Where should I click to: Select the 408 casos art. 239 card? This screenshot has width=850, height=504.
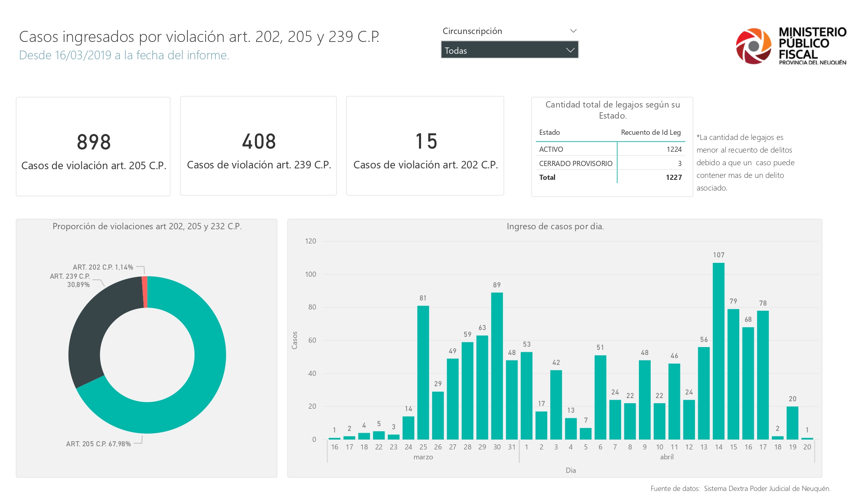pos(259,146)
